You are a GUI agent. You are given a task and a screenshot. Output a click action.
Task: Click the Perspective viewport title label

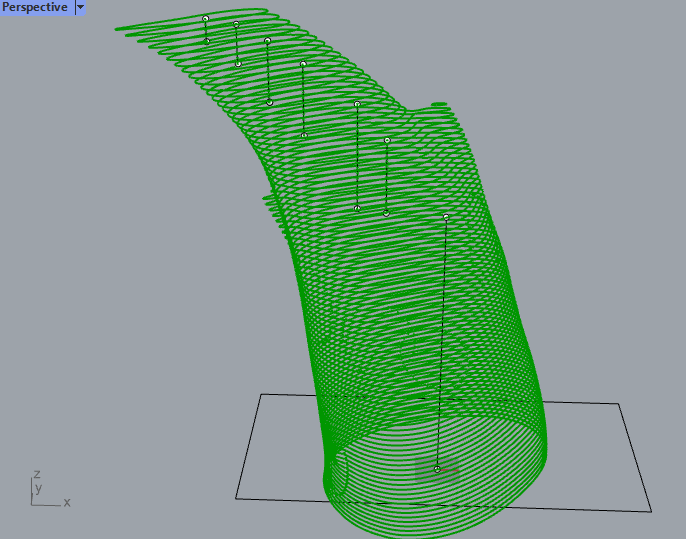[x=35, y=7]
